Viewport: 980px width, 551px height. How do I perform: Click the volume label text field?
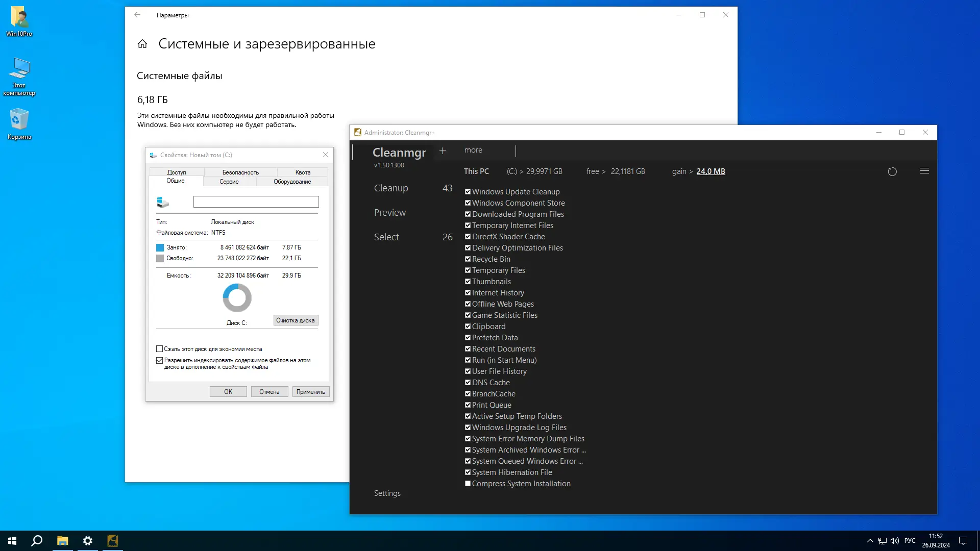tap(256, 202)
